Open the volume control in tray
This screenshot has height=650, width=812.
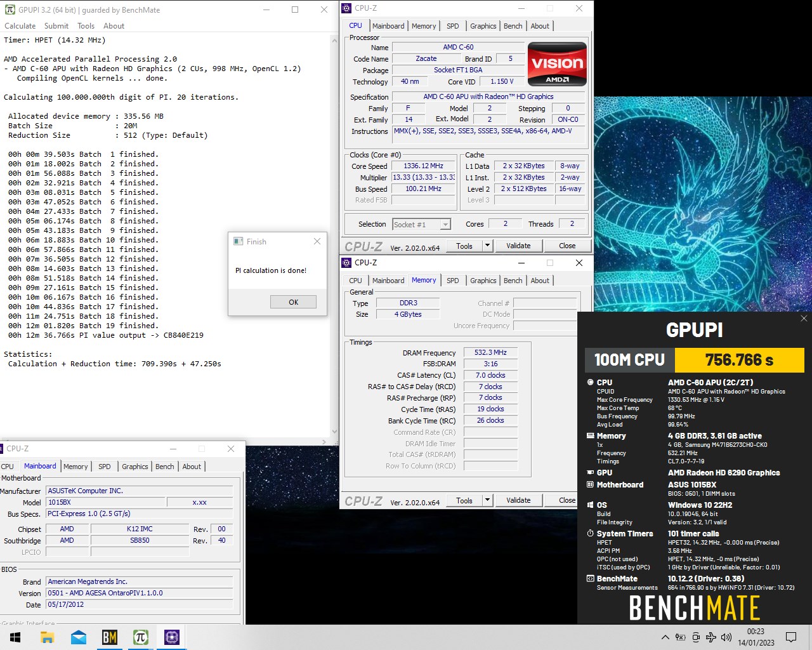pos(726,637)
